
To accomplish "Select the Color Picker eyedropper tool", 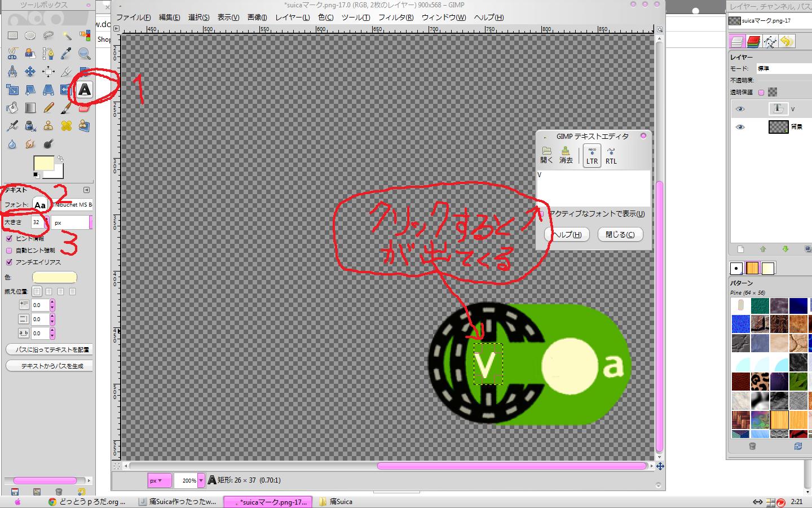I will 67,54.
